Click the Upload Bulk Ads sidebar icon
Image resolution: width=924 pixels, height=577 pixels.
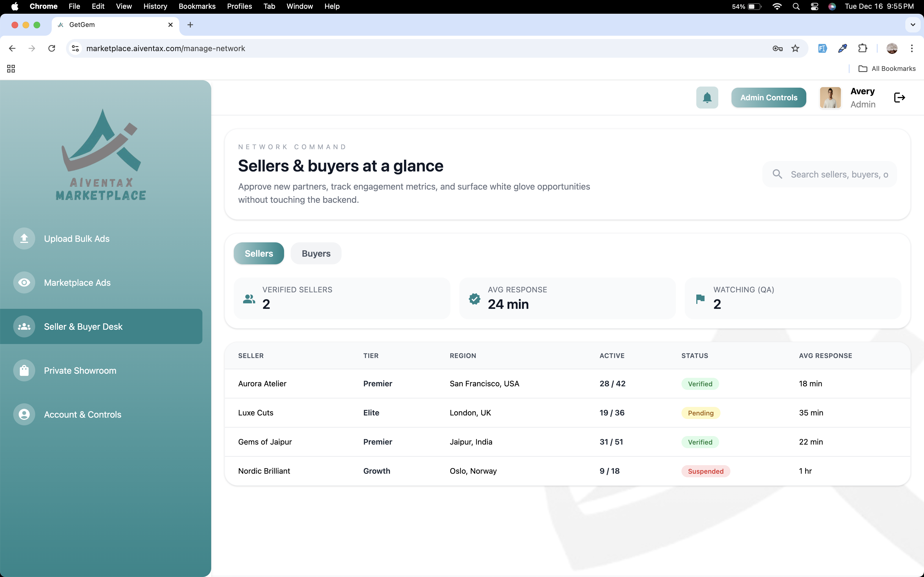[x=24, y=238]
